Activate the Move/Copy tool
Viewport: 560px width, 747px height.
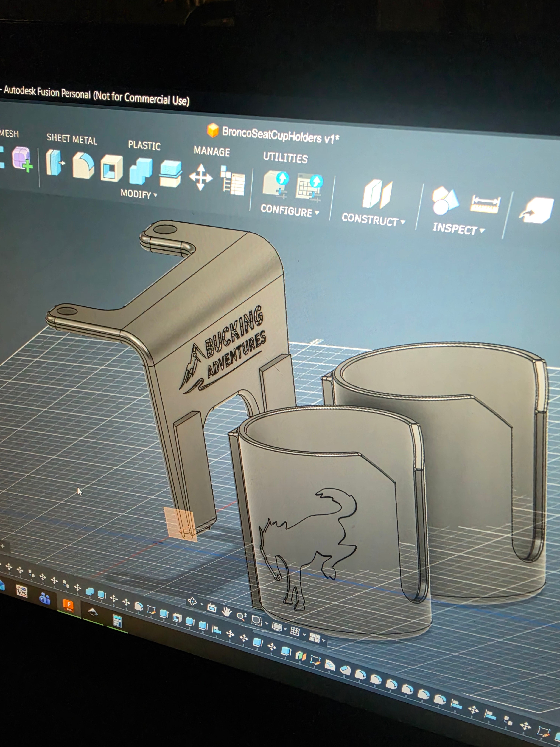pos(201,177)
